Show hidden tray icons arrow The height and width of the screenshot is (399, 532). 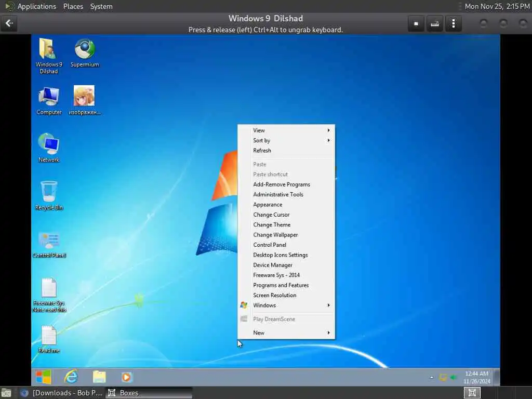432,377
